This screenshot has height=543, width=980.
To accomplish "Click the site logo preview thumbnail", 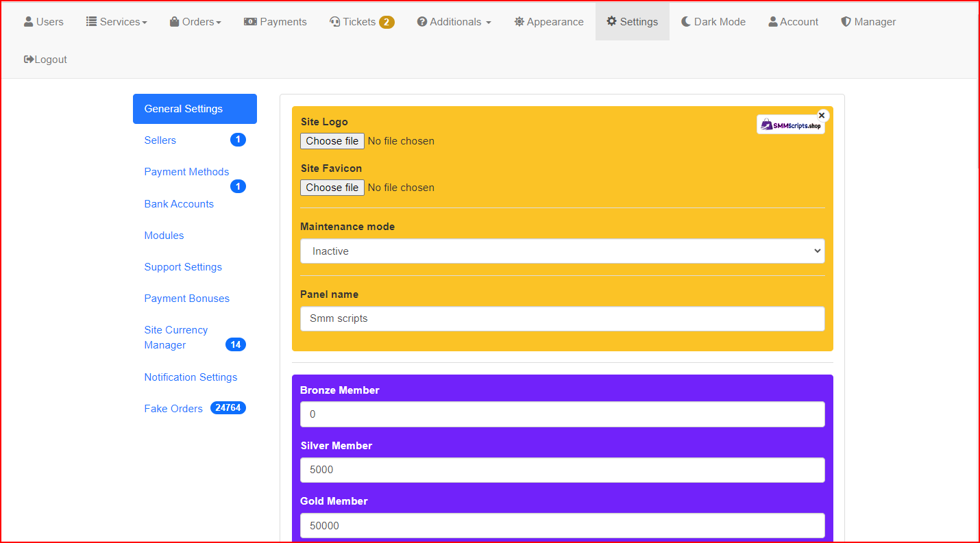I will coord(790,125).
